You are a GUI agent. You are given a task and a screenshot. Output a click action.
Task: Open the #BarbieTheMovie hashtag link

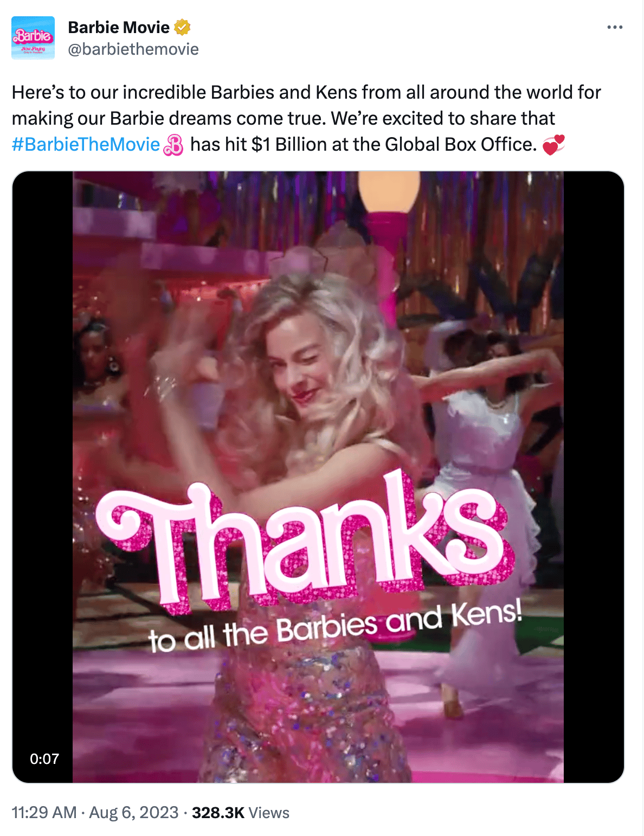[x=86, y=145]
